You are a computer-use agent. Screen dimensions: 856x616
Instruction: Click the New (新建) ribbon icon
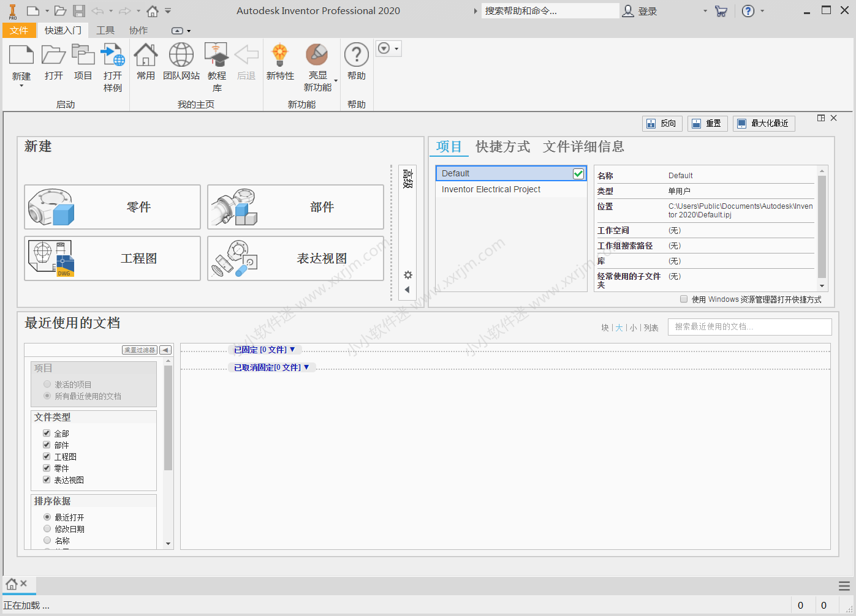coord(21,55)
